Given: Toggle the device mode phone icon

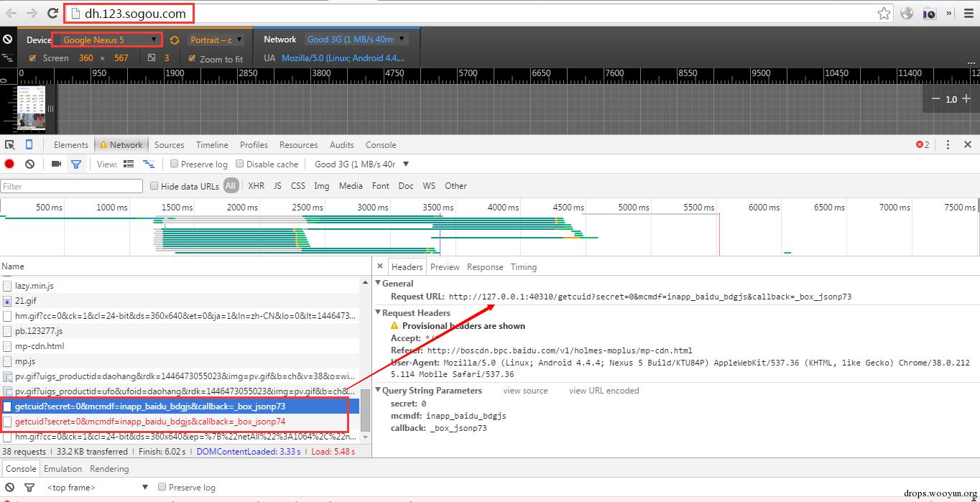Looking at the screenshot, I should [x=29, y=144].
